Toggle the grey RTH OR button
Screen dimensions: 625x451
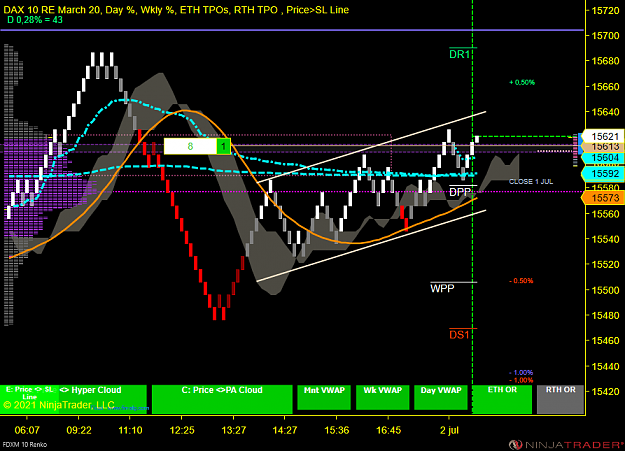click(560, 399)
